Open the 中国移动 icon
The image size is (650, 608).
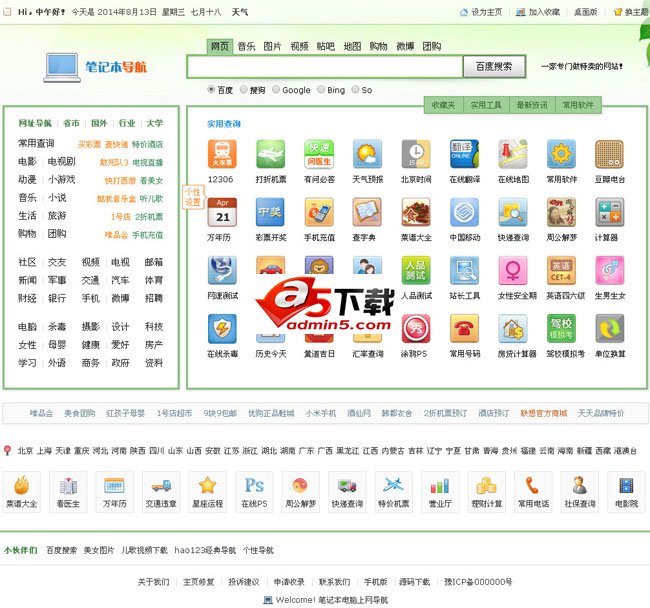(x=464, y=212)
